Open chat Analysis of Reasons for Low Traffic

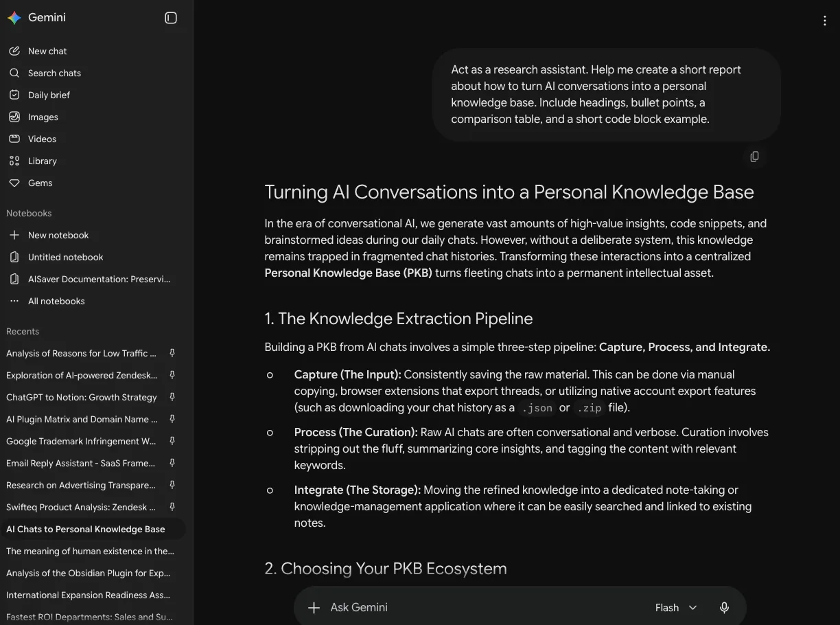(82, 353)
